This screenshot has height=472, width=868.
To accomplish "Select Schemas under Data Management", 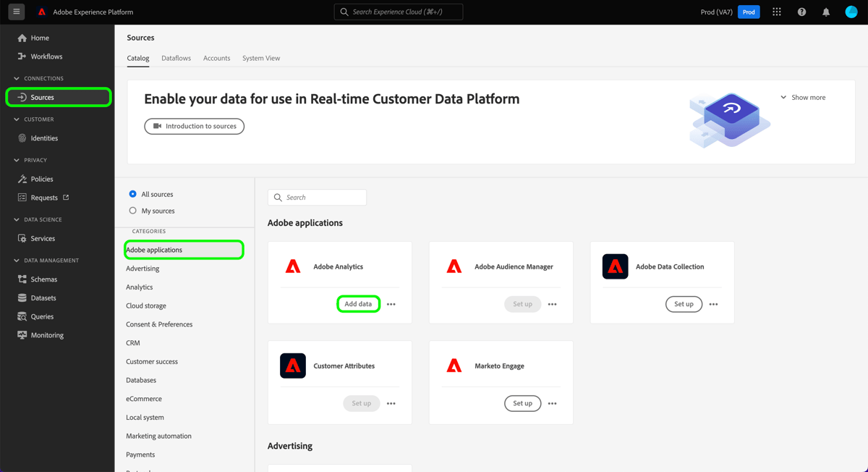I will coord(45,279).
